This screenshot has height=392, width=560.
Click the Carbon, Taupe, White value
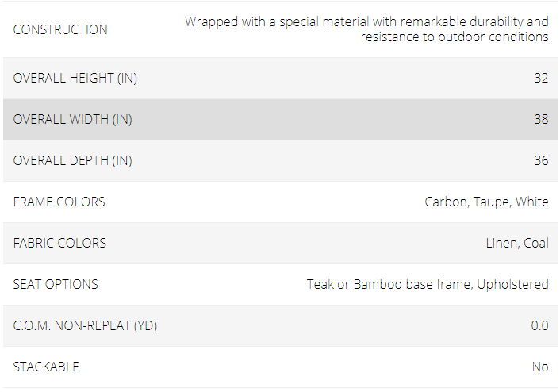[x=486, y=202]
